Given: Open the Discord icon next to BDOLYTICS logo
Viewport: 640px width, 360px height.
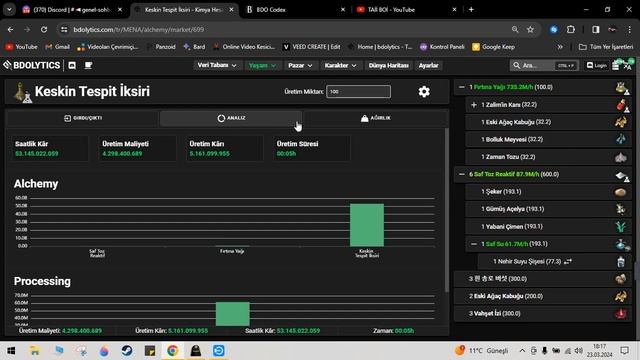Looking at the screenshot, I should tap(72, 65).
